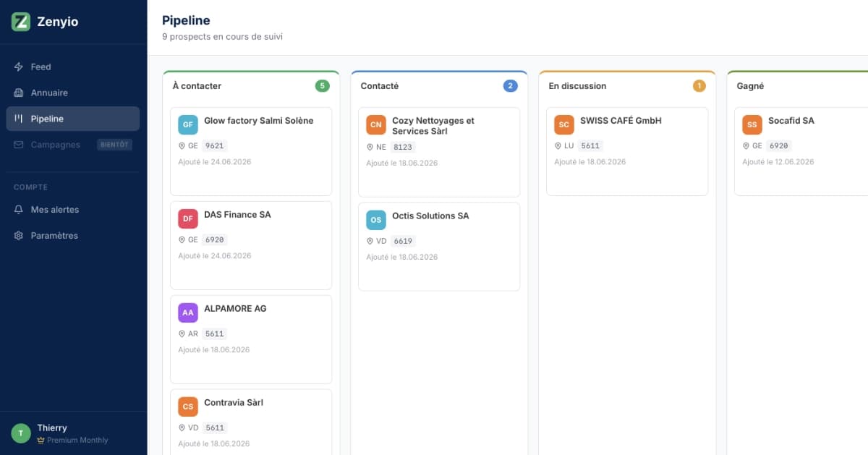This screenshot has height=455, width=868.
Task: Click the Campagnes menu entry
Action: [x=73, y=145]
